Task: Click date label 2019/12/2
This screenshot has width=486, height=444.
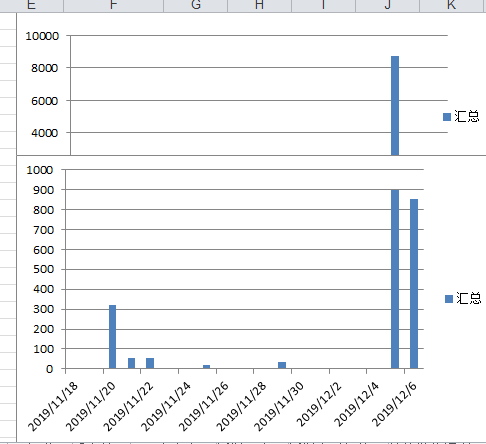Action: (x=319, y=404)
